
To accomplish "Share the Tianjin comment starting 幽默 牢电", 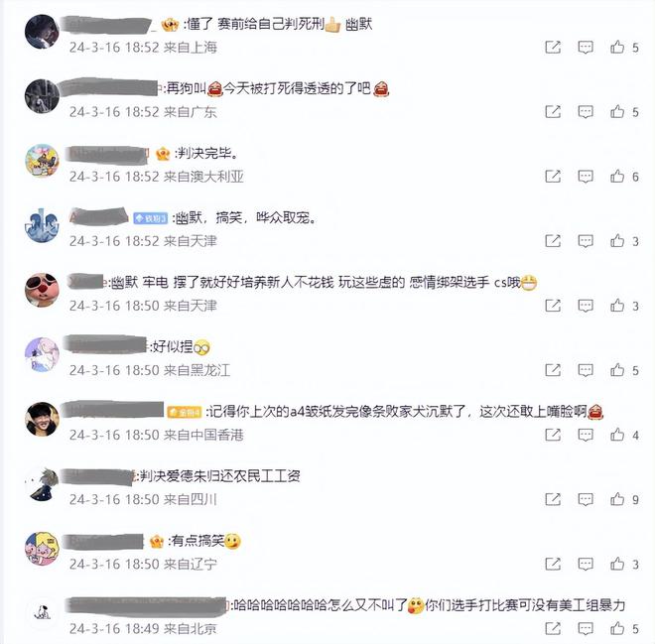I will (x=553, y=306).
